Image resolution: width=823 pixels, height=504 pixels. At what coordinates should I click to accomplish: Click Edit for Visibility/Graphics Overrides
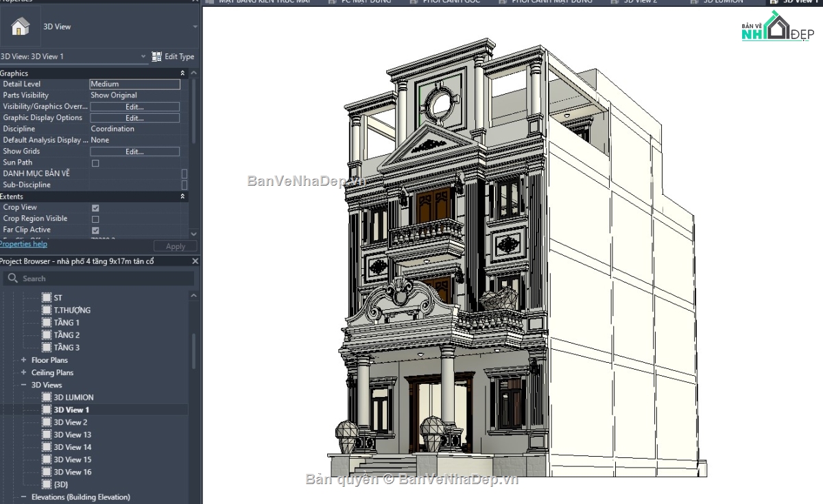134,107
